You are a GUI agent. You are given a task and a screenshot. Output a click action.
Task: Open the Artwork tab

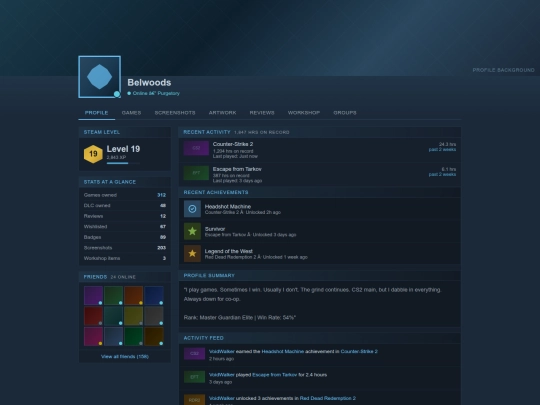point(222,113)
